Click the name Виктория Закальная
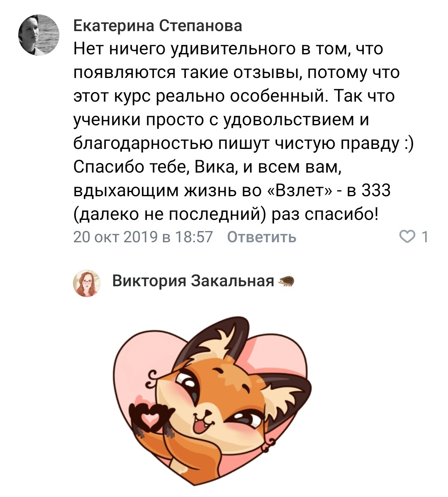This screenshot has height=497, width=448. [193, 281]
